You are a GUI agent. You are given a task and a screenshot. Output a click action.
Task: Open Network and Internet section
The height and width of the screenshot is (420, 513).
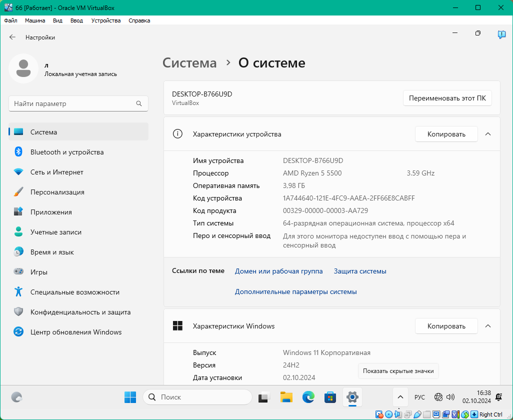click(x=56, y=172)
